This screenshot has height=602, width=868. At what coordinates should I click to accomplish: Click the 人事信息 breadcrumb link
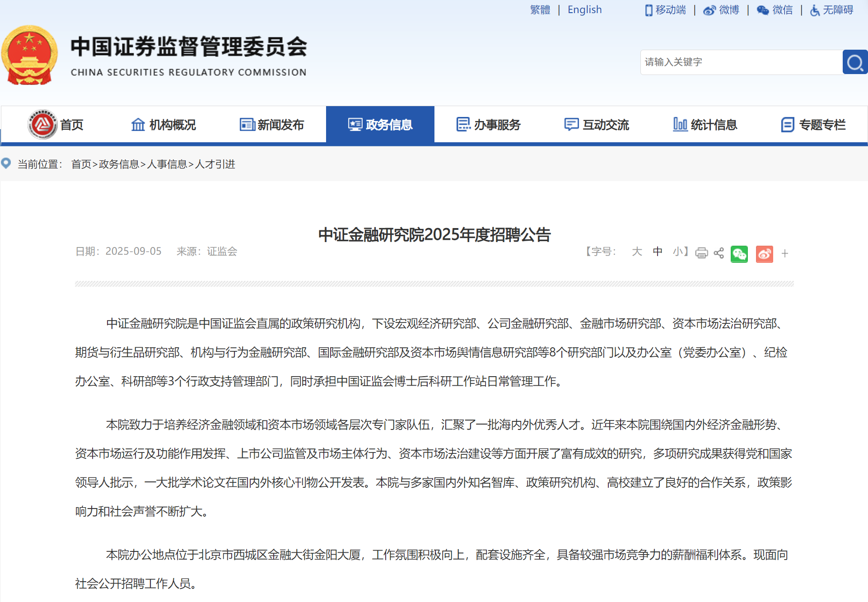167,164
